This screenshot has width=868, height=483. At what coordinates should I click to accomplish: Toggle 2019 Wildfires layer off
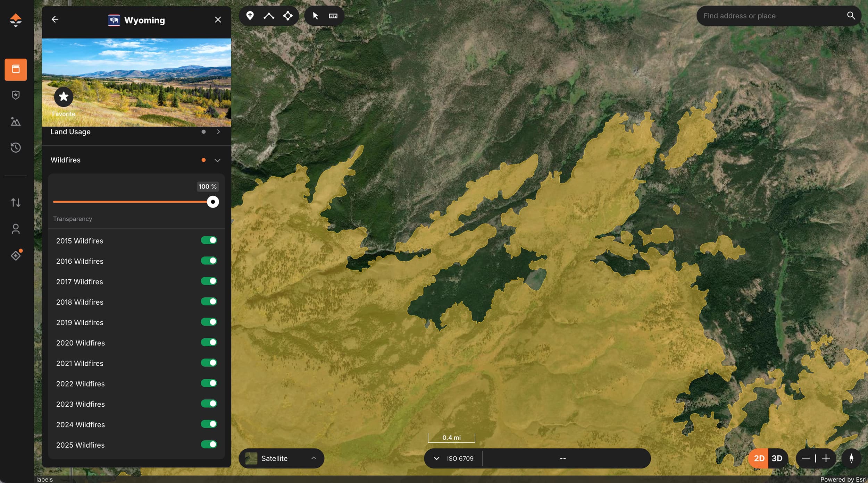point(209,322)
